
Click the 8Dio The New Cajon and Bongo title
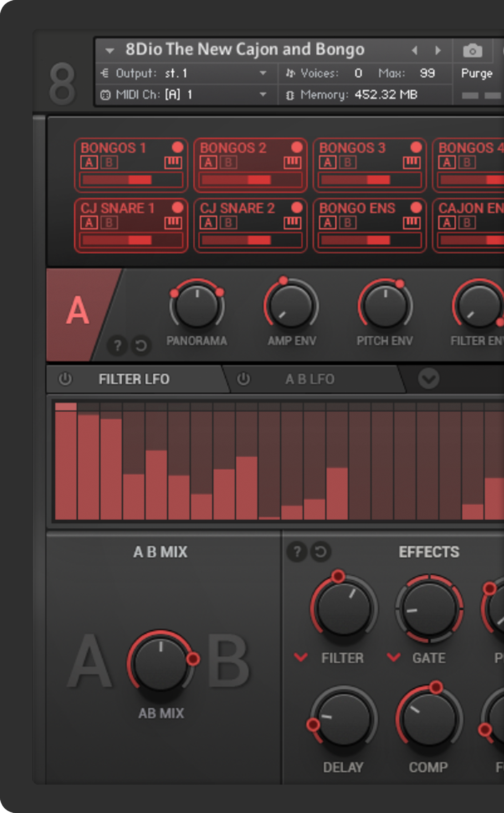(x=245, y=49)
